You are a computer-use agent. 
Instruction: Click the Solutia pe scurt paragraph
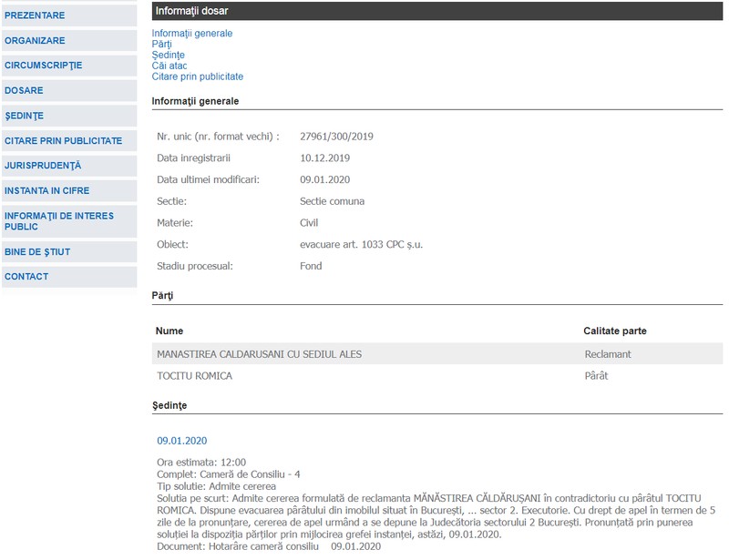(436, 516)
